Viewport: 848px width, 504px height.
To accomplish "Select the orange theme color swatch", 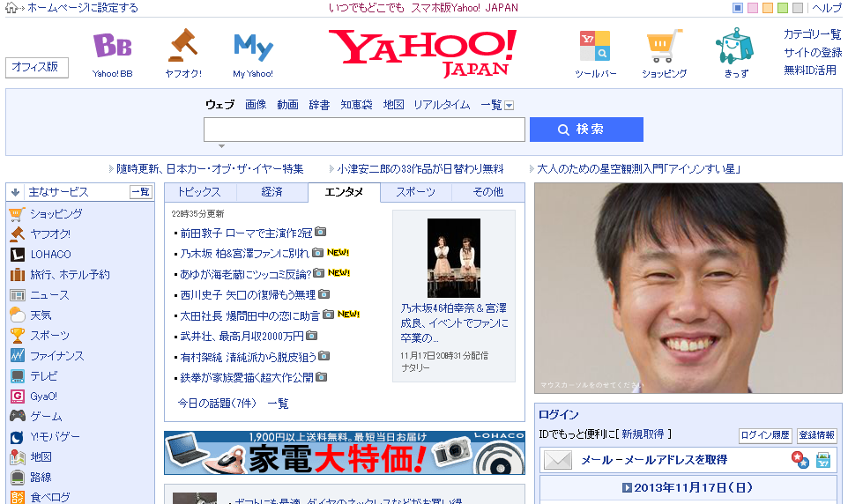I will 768,8.
